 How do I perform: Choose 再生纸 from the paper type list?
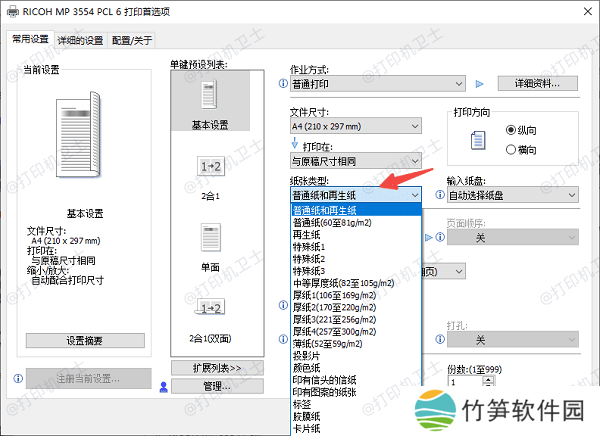[x=307, y=234]
